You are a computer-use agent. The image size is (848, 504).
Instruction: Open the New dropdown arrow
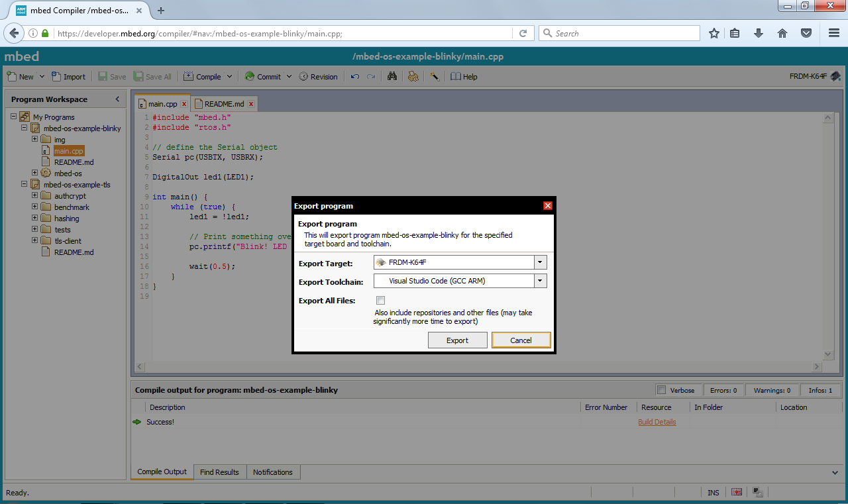[42, 76]
